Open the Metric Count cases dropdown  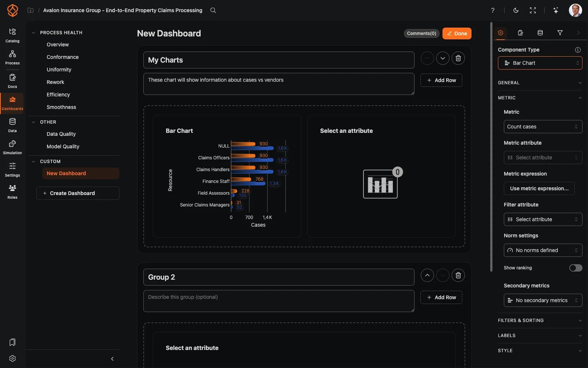coord(543,127)
